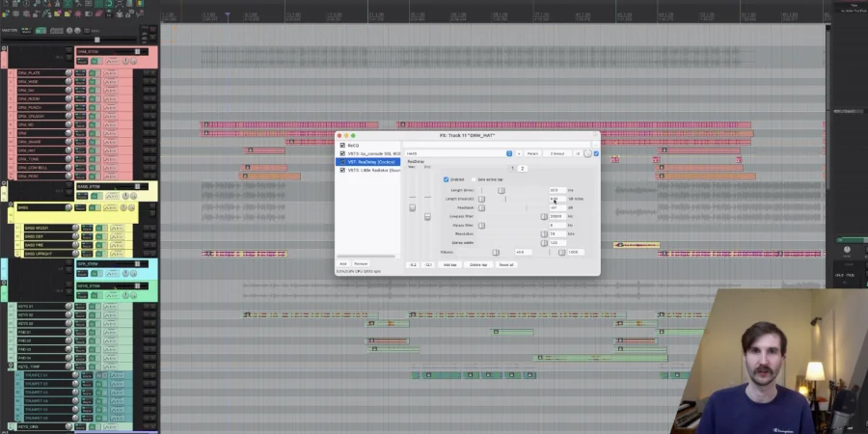Screen dimensions: 868x434
Task: Click the Add tap button
Action: 450,264
